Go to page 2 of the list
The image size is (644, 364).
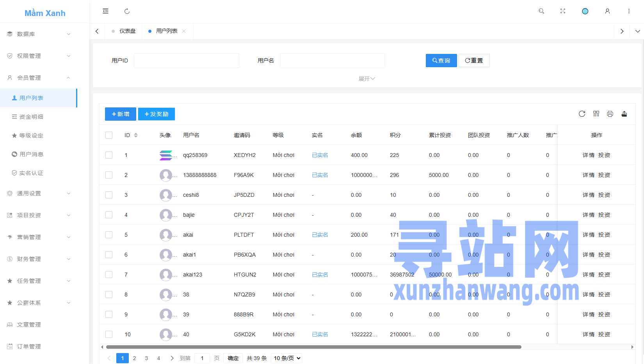[x=135, y=358]
